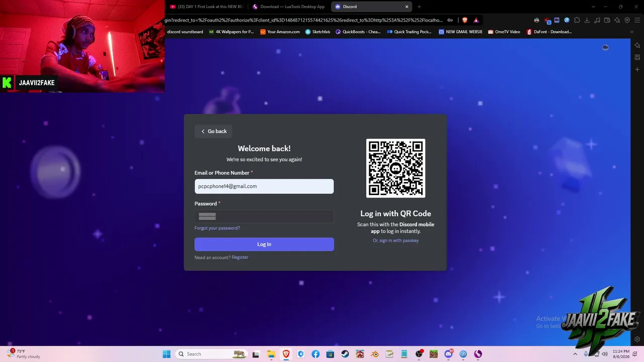
Task: Click the password key icon in address bar
Action: pyautogui.click(x=450, y=20)
